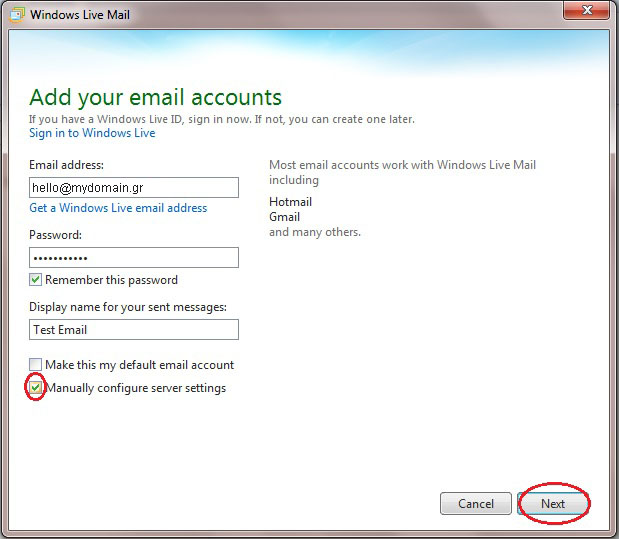Uncheck Remember this password
619x539 pixels.
tap(35, 280)
